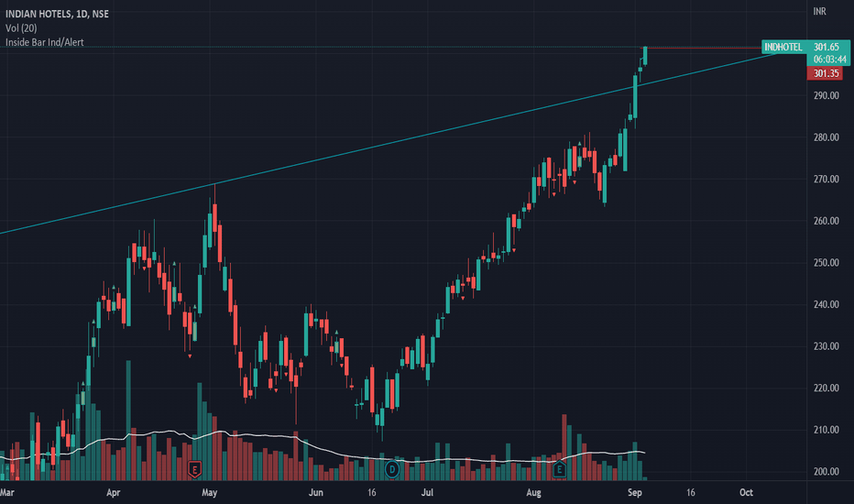Click the 240.00 price scale label
Viewport: 854px width, 504px height.
click(827, 304)
